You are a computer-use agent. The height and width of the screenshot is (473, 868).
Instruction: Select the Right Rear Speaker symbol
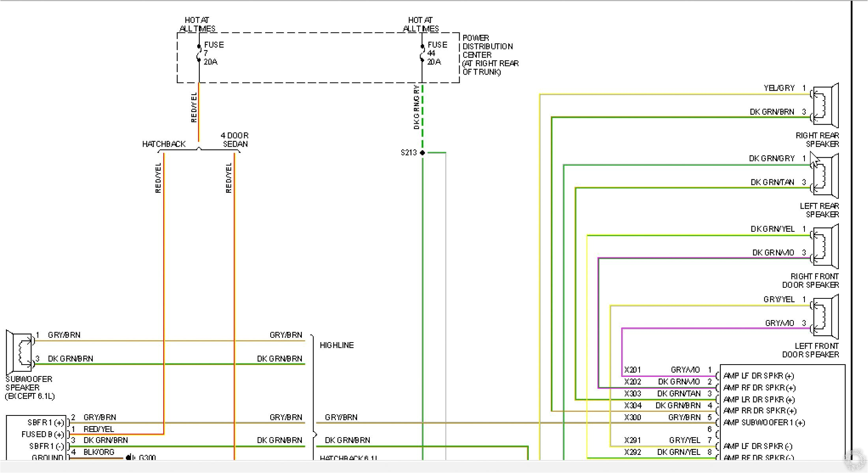(x=825, y=106)
